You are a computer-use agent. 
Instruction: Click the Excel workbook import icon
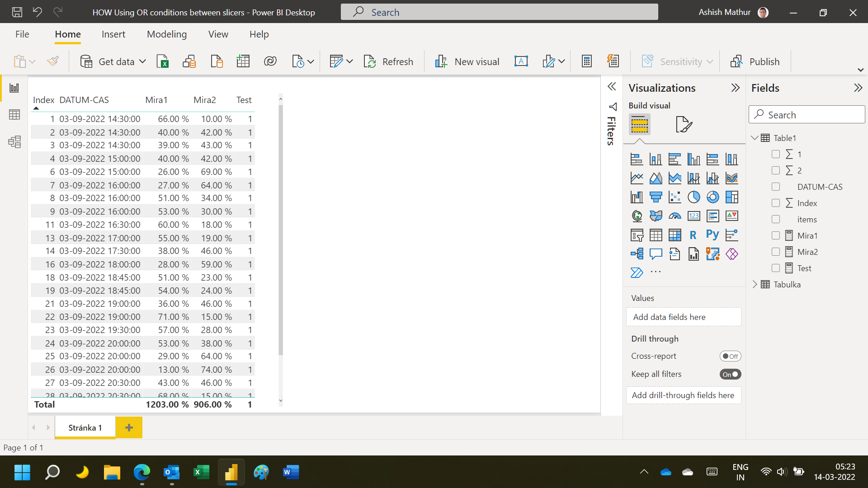pyautogui.click(x=162, y=61)
